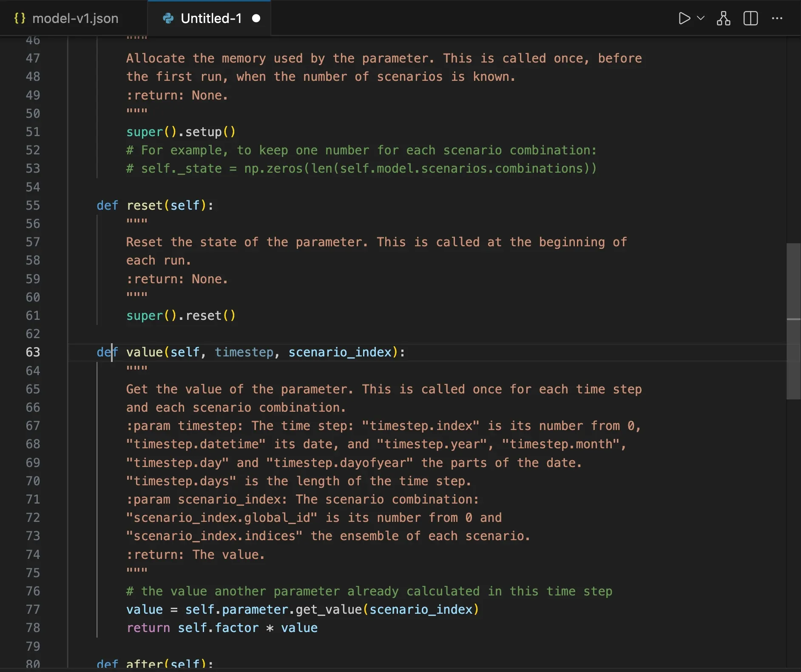This screenshot has width=801, height=672.
Task: Click 'self.factor' on the return line
Action: tap(218, 628)
